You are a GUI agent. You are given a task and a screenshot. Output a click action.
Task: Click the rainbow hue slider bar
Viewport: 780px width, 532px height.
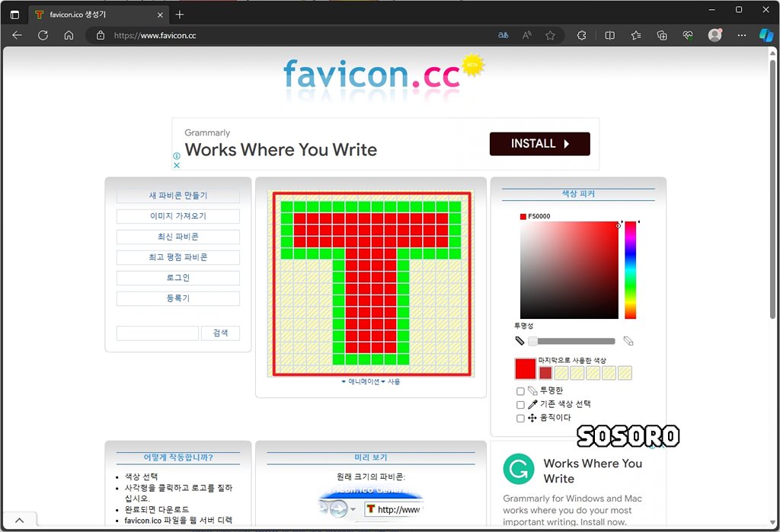(x=630, y=270)
